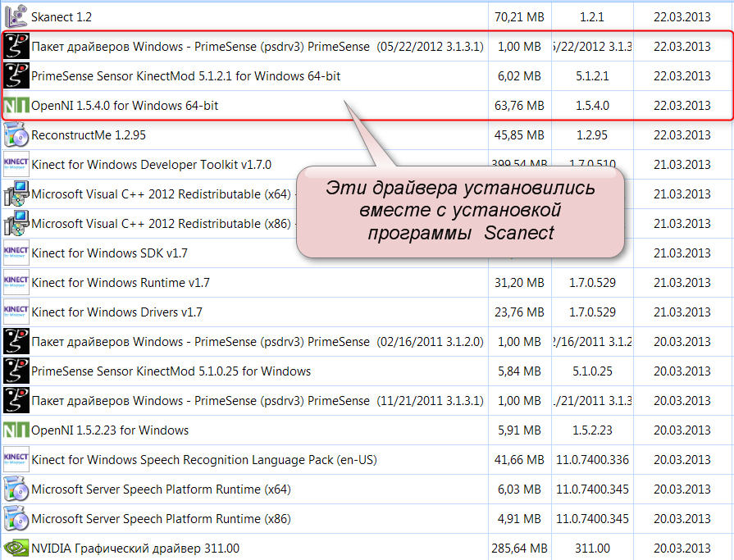Screen dimensions: 734x560
Task: Click the OpenNI 1.5.2.23 green NI icon
Action: (x=16, y=430)
